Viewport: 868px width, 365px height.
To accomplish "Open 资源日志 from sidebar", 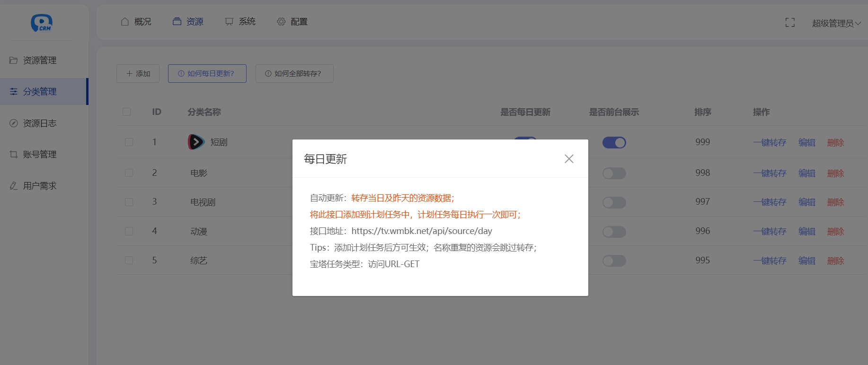I will [40, 123].
